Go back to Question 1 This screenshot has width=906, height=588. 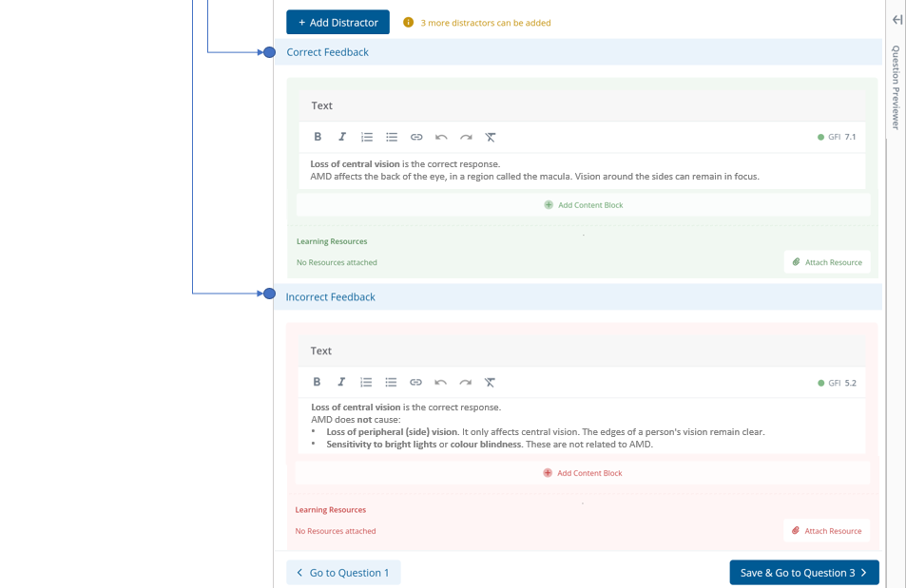pos(343,573)
